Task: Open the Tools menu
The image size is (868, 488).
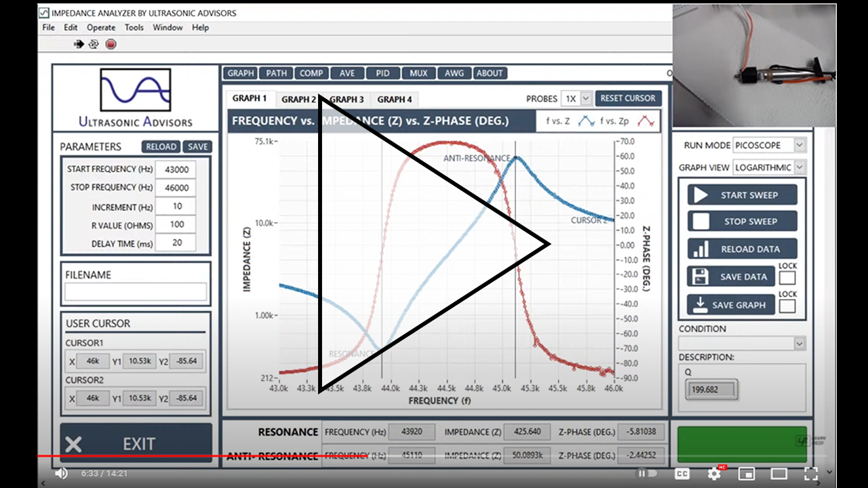Action: [134, 28]
